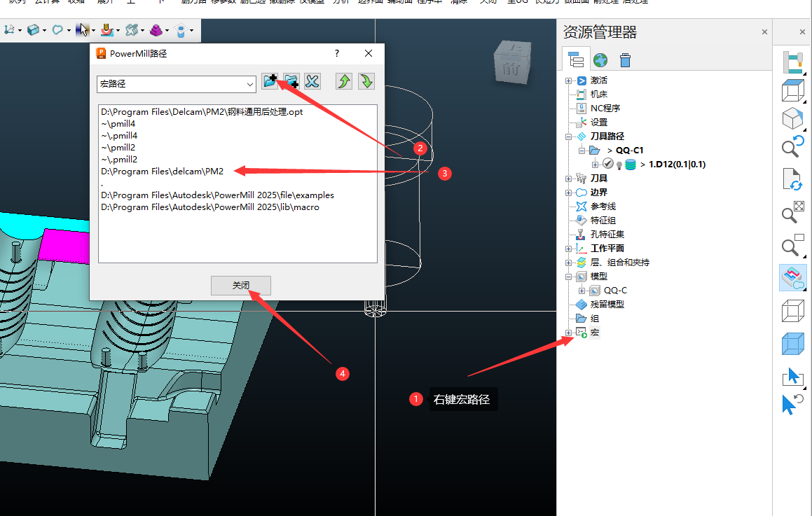Click the previous zoom view magnifier icon

click(793, 146)
